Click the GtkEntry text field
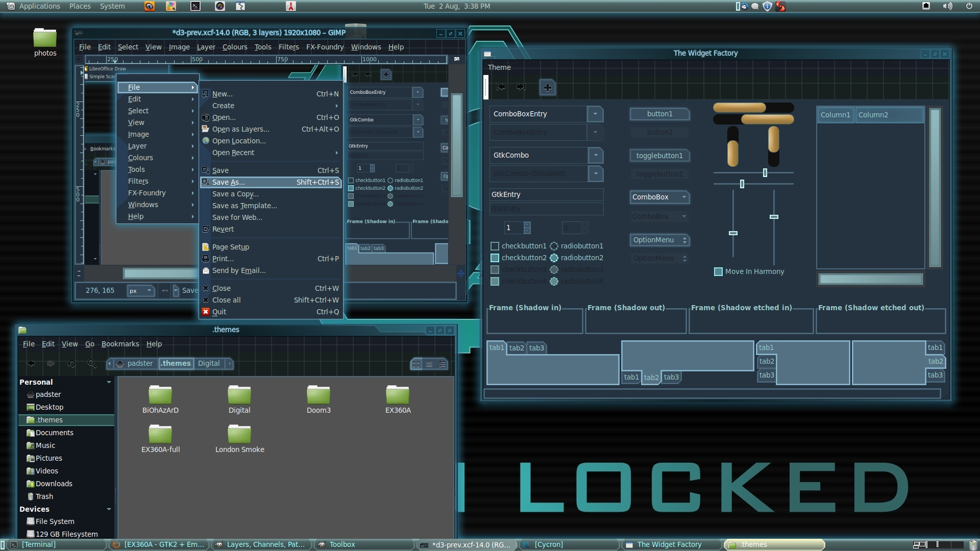The width and height of the screenshot is (980, 551). click(x=546, y=194)
